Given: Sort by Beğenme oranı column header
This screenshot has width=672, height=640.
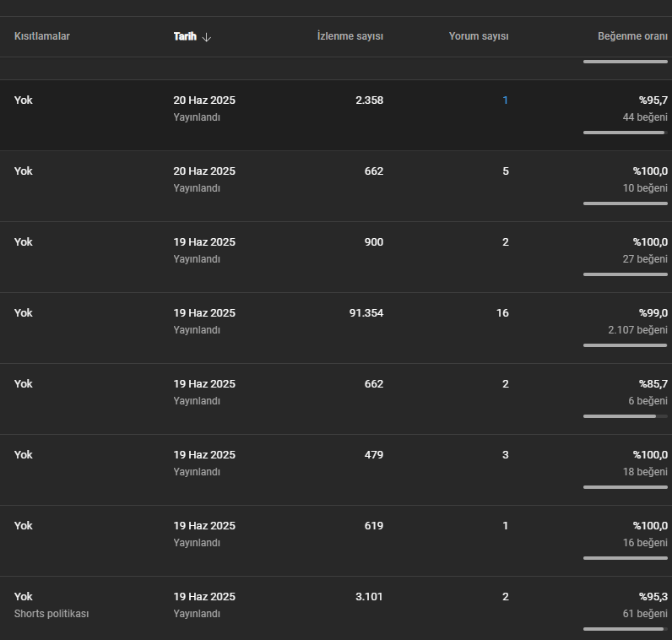Looking at the screenshot, I should [632, 36].
